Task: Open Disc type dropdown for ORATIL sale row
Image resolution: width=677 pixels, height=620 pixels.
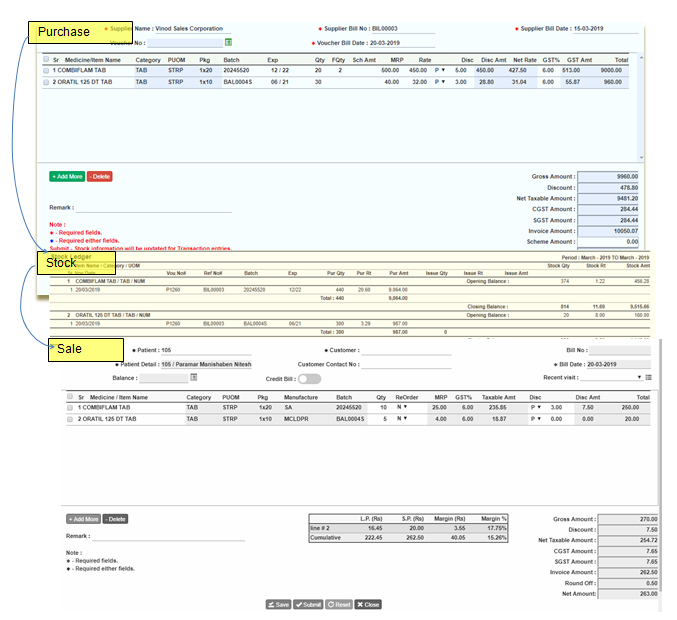Action: (x=536, y=419)
